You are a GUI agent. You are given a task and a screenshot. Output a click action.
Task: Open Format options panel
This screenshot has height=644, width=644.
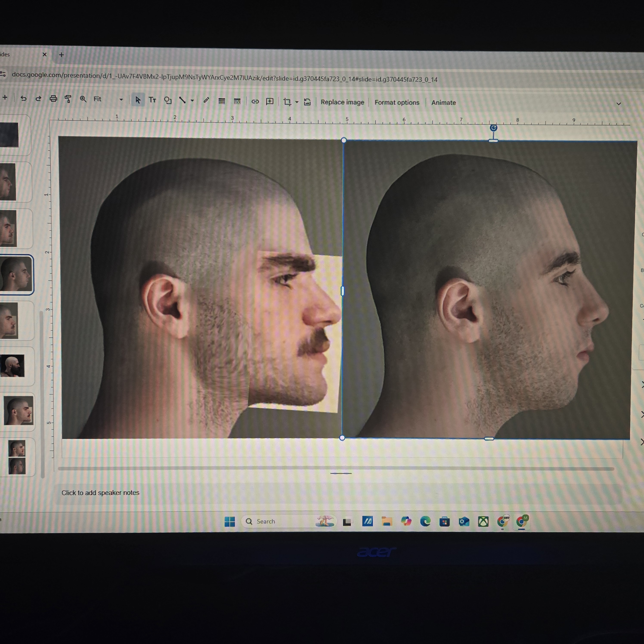397,102
